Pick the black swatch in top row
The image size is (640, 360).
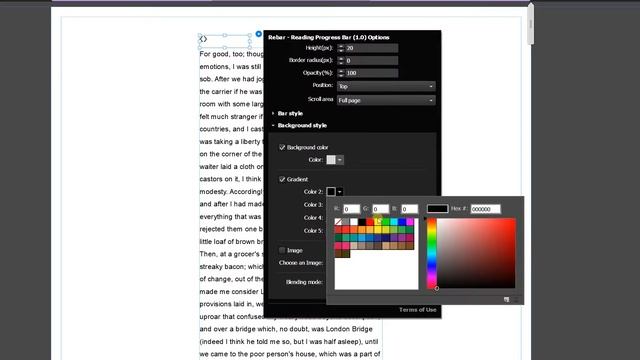362,222
